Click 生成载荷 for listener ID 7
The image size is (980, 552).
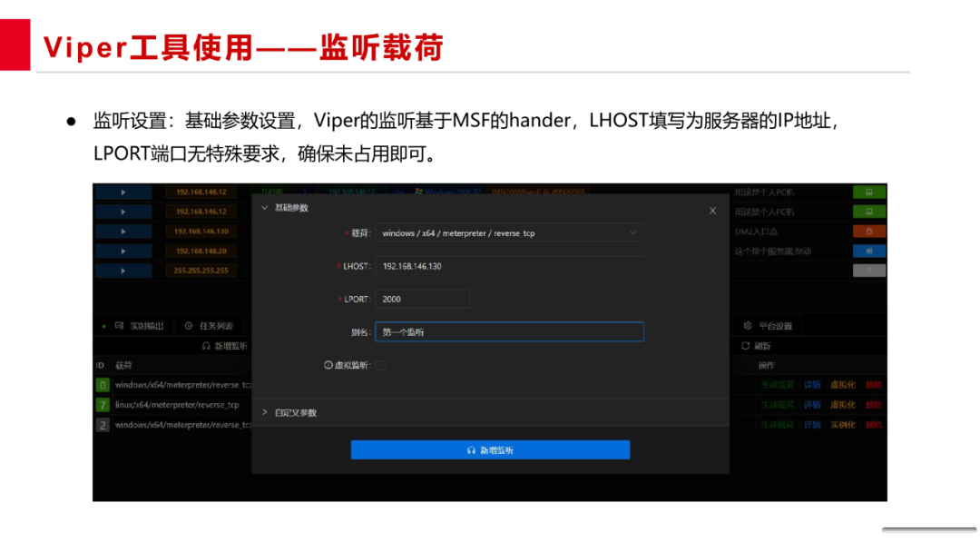(777, 405)
